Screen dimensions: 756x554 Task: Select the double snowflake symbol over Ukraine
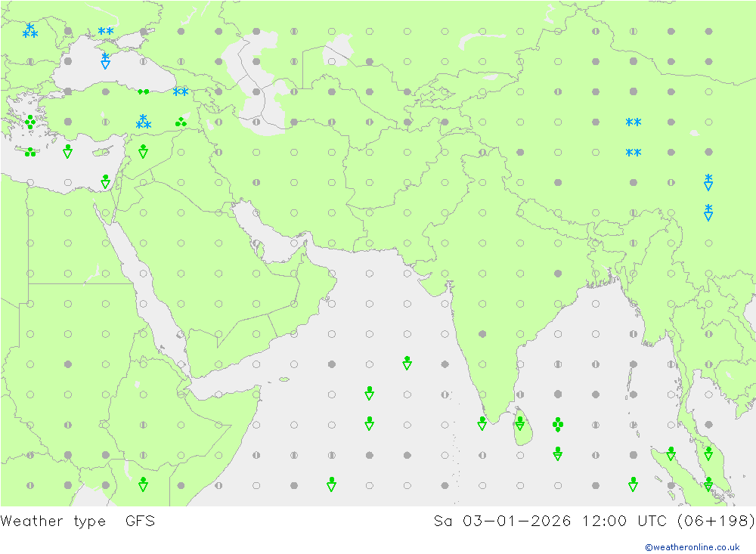pyautogui.click(x=106, y=31)
